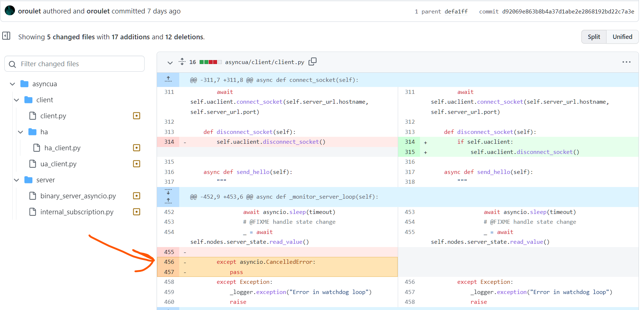Click the 16 changes count
Viewport: 644px width, 310px height.
click(193, 62)
